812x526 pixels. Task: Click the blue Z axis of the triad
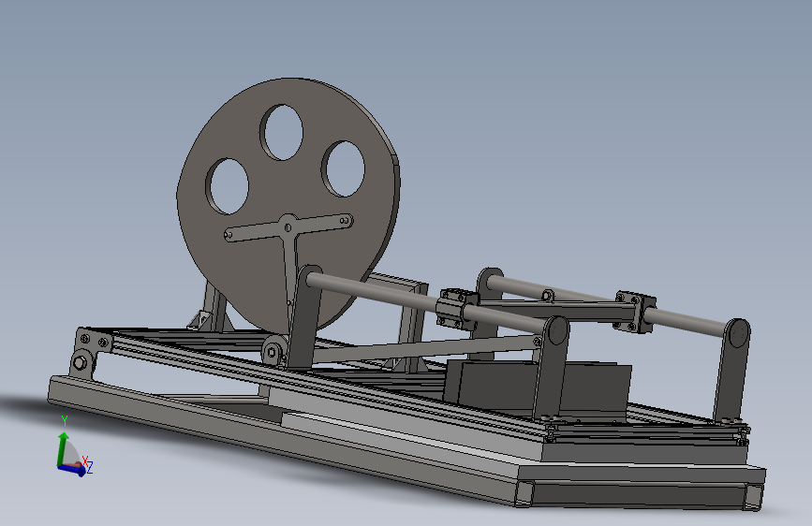pos(72,469)
